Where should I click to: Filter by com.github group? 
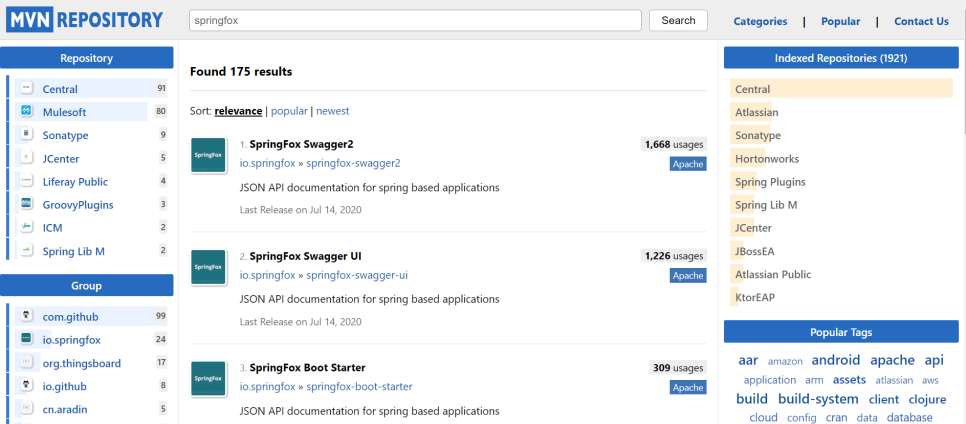point(70,317)
